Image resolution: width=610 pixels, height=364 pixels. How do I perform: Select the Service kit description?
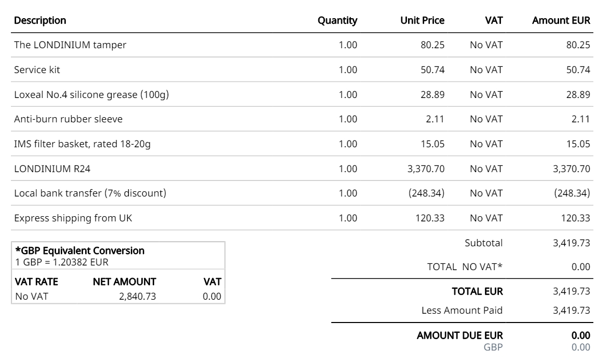click(x=37, y=69)
